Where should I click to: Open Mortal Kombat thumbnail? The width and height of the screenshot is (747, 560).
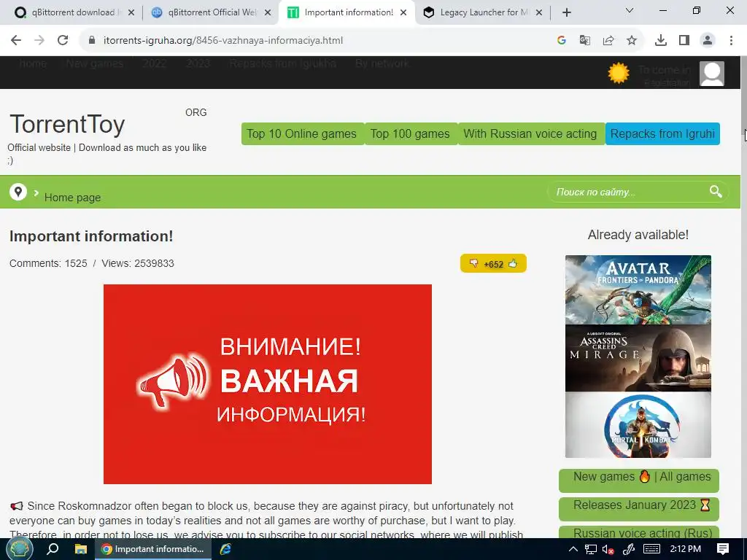point(638,425)
